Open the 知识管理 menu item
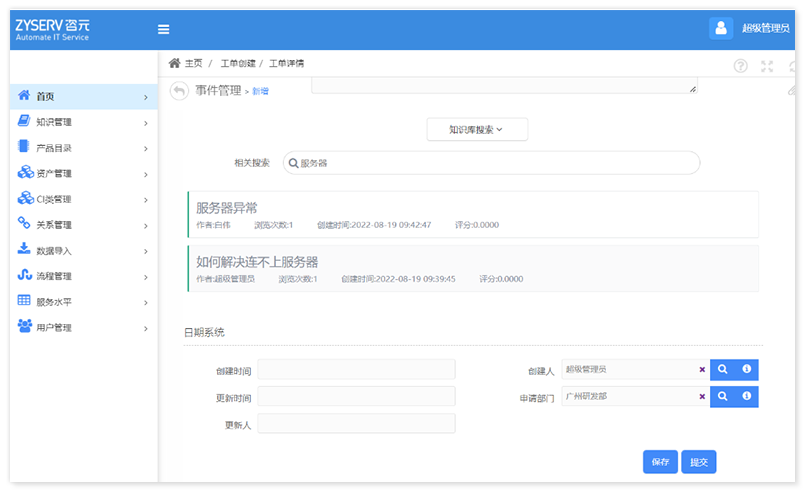Viewport: 808px width, 495px height. click(x=83, y=122)
